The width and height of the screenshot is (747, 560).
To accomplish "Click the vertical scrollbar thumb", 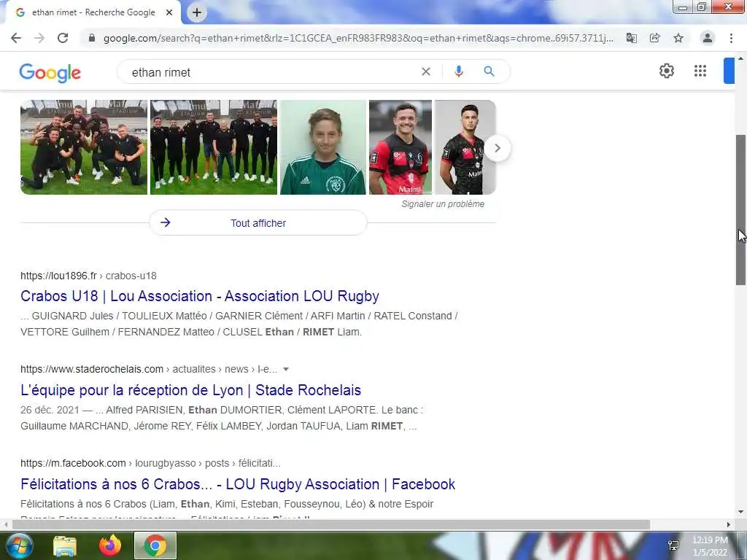I will point(741,209).
